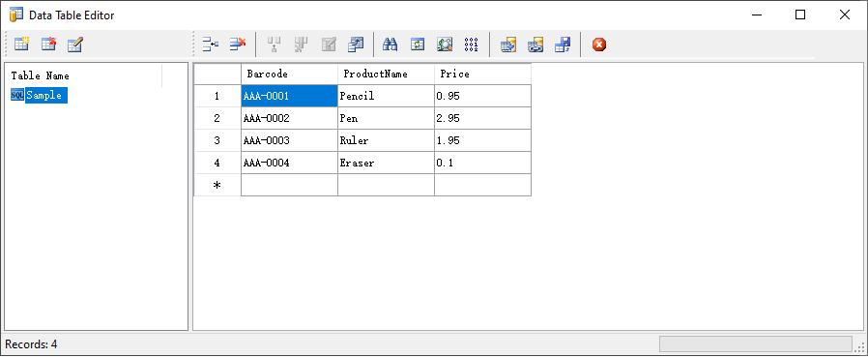Viewport: 868px width, 358px height.
Task: Select the Ruler product cell
Action: tap(386, 140)
